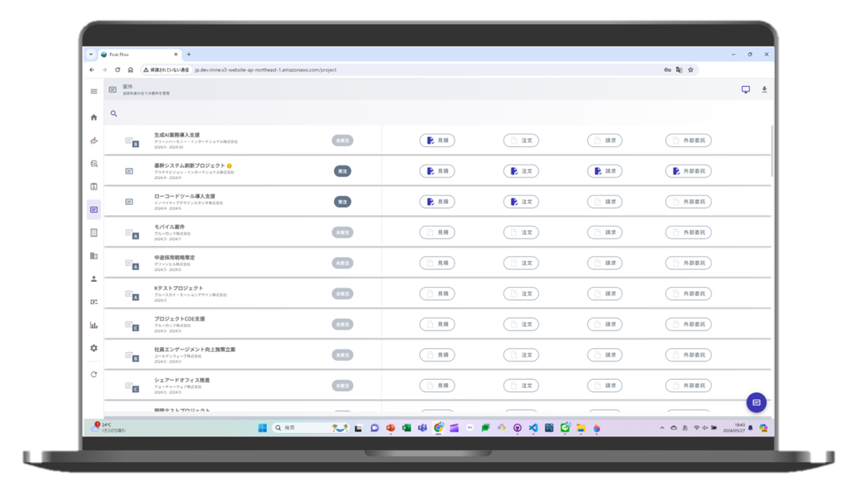Open 見積 for モバイル案件
The height and width of the screenshot is (499, 868).
438,232
